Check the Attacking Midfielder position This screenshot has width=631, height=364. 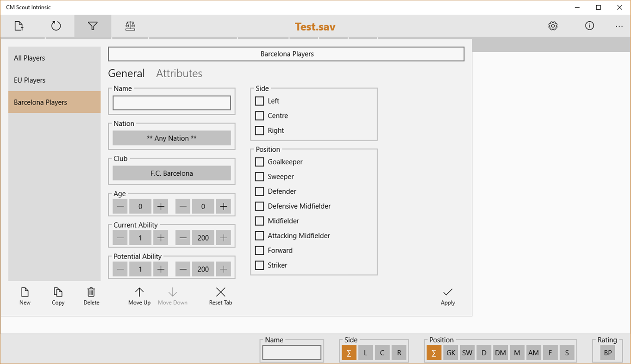(x=260, y=236)
